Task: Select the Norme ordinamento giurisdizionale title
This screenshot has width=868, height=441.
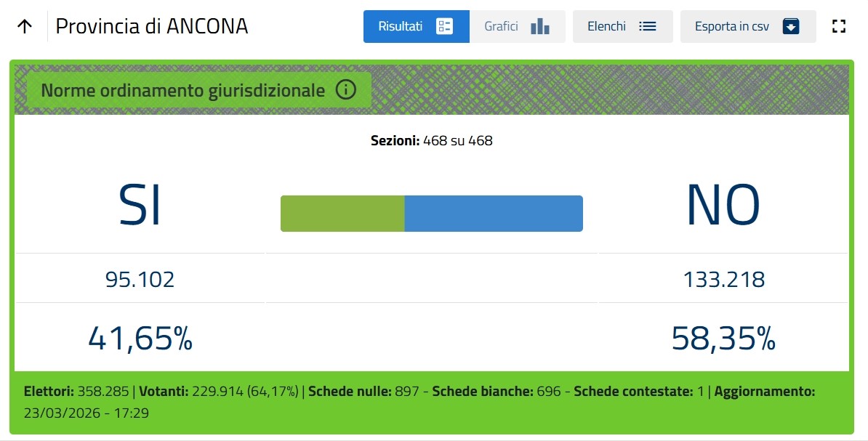Action: point(182,91)
